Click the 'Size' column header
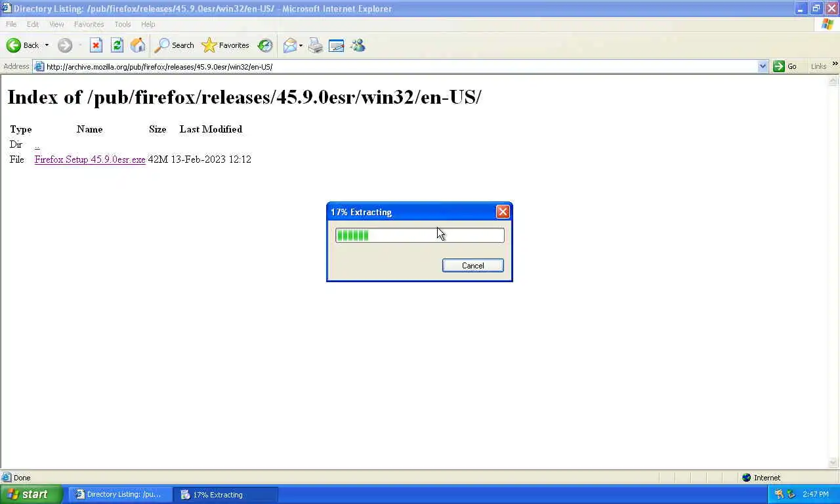This screenshot has width=840, height=504. click(x=157, y=129)
